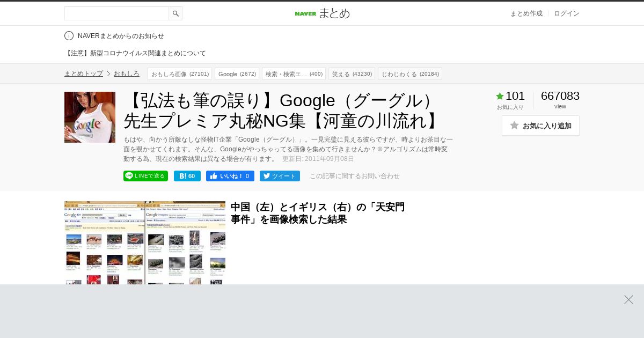This screenshot has width=644, height=338.
Task: Click the search magnifier icon button
Action: [x=175, y=13]
